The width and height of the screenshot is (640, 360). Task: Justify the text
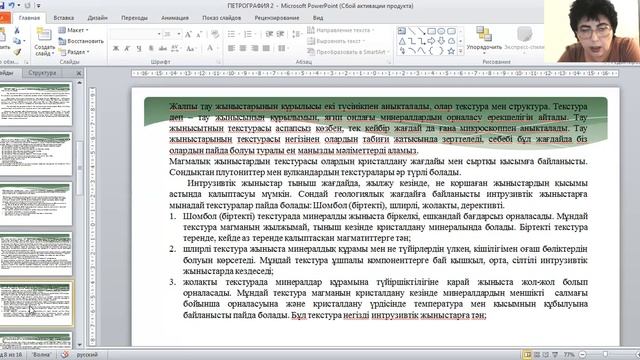click(x=266, y=48)
